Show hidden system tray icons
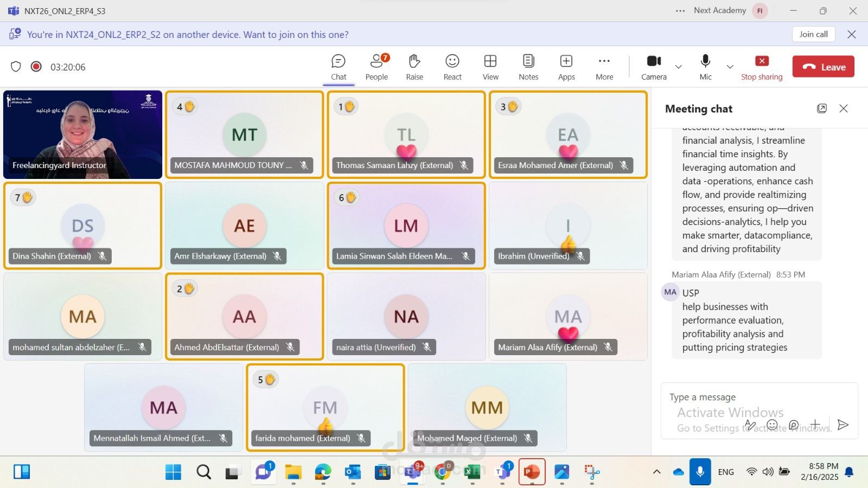This screenshot has height=488, width=868. pyautogui.click(x=656, y=472)
